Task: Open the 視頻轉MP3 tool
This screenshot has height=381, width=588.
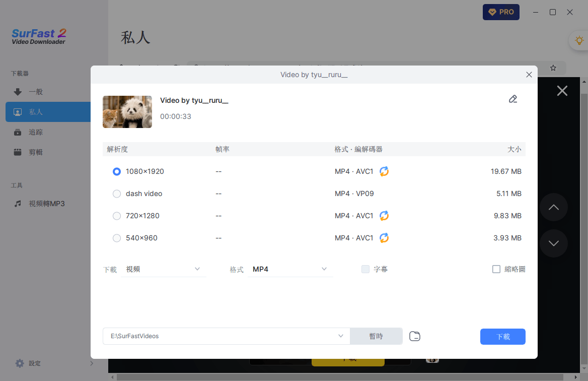Action: click(48, 204)
